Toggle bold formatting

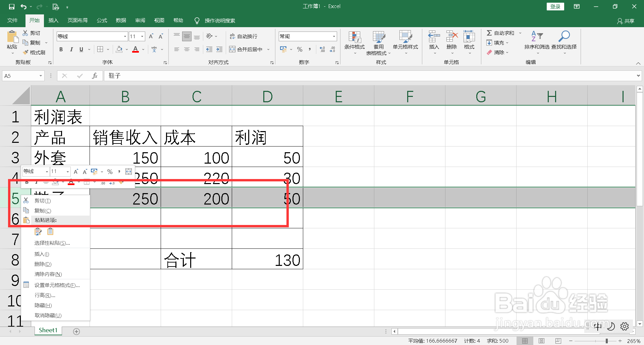coord(61,49)
